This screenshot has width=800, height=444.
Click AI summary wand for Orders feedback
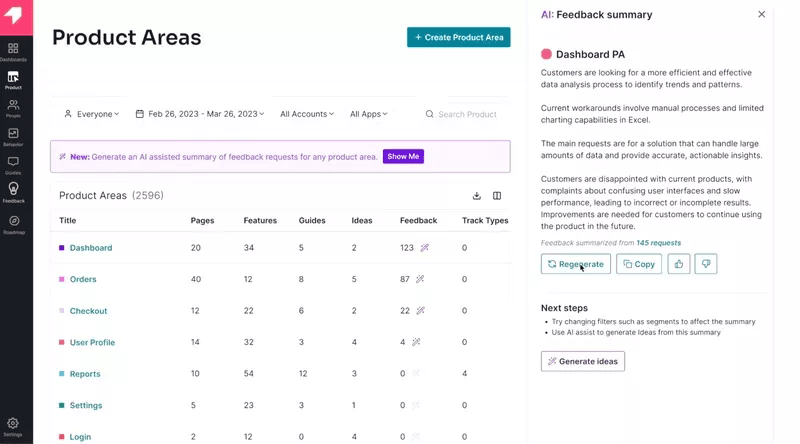(420, 279)
